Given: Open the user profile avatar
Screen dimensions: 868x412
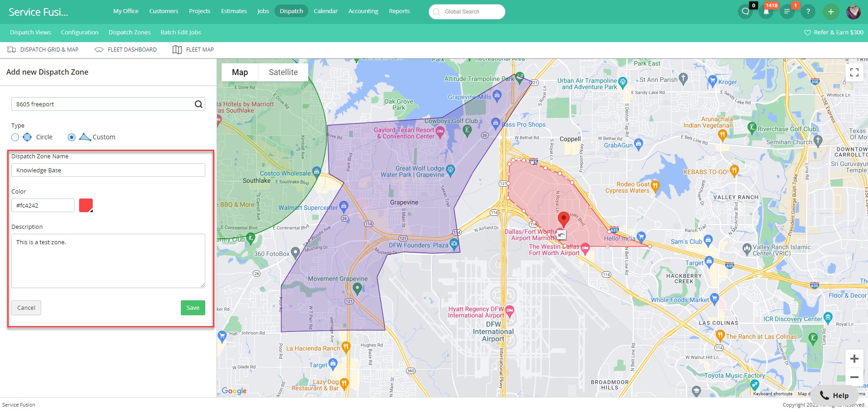Looking at the screenshot, I should (x=853, y=12).
